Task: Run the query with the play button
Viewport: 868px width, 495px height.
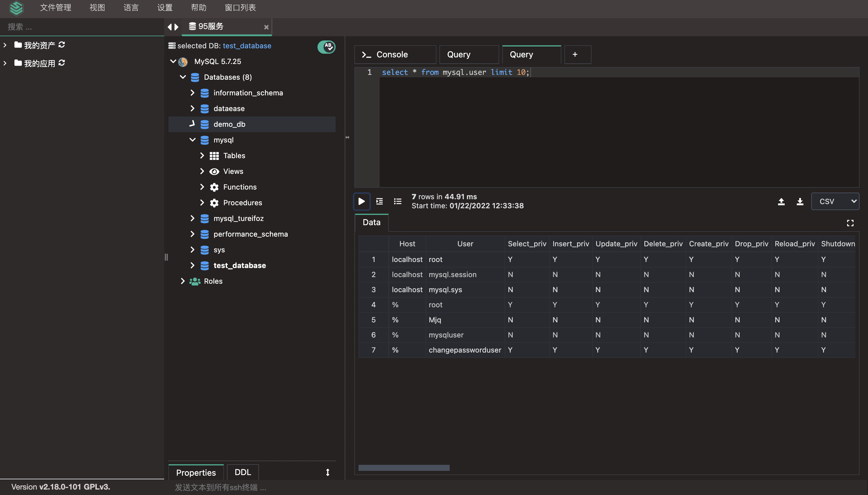Action: (362, 201)
